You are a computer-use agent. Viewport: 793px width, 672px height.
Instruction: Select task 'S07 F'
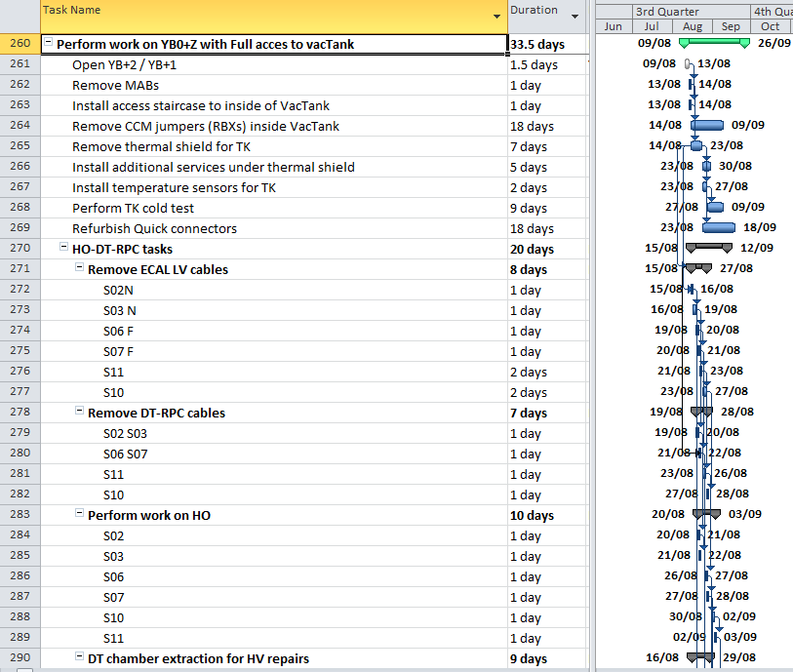point(118,352)
